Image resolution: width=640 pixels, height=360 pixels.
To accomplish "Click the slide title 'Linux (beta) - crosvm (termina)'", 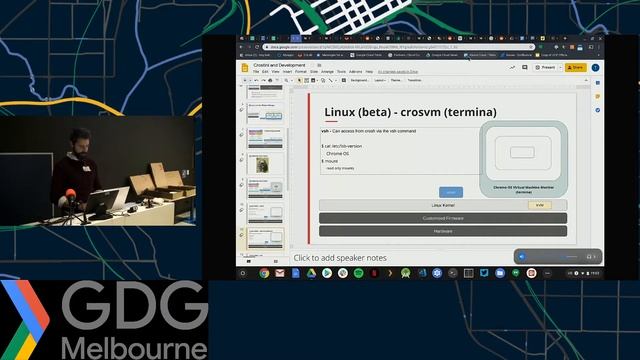I will click(x=410, y=112).
